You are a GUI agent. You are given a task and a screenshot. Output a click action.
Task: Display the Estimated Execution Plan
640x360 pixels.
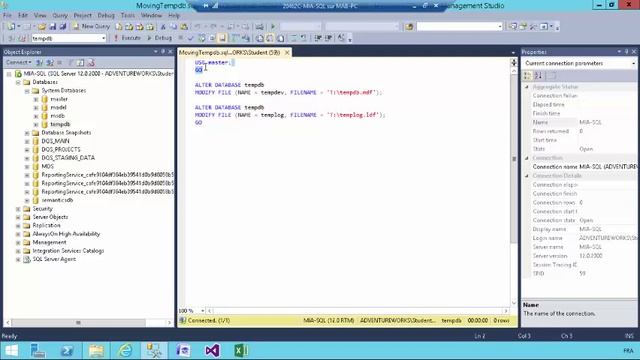tap(202, 38)
